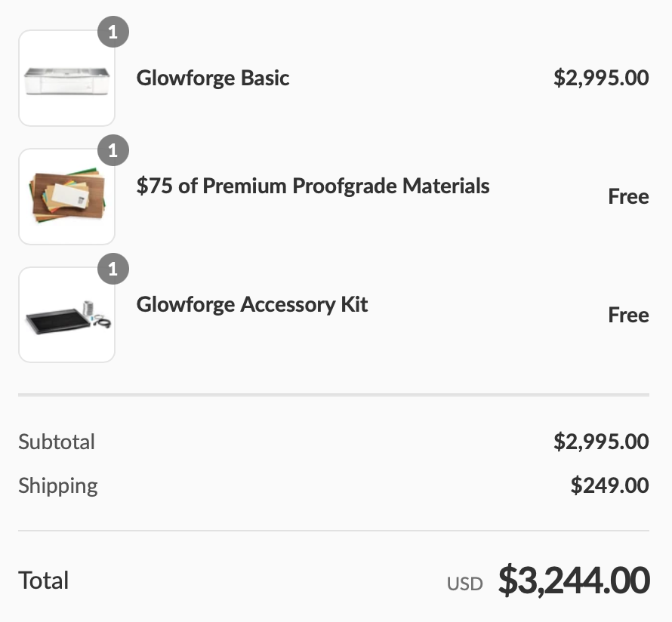Image resolution: width=672 pixels, height=622 pixels.
Task: Click the Glowforge Basic item price $2,995.00
Action: coord(601,79)
